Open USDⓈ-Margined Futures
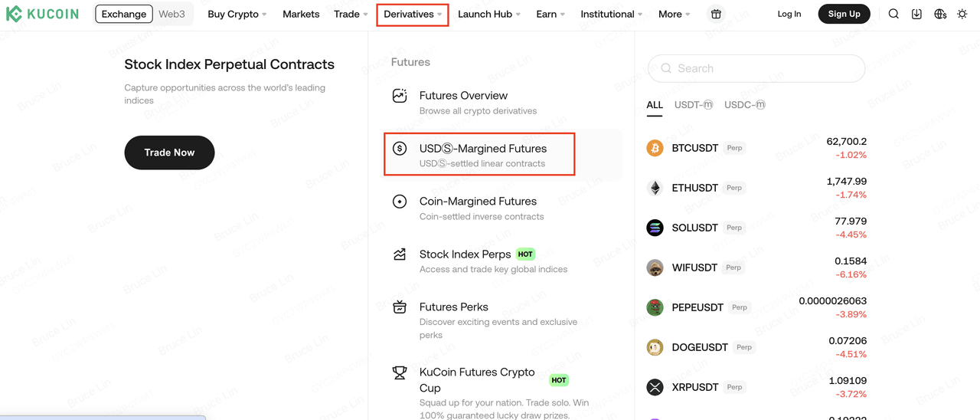The width and height of the screenshot is (980, 420). pos(504,155)
